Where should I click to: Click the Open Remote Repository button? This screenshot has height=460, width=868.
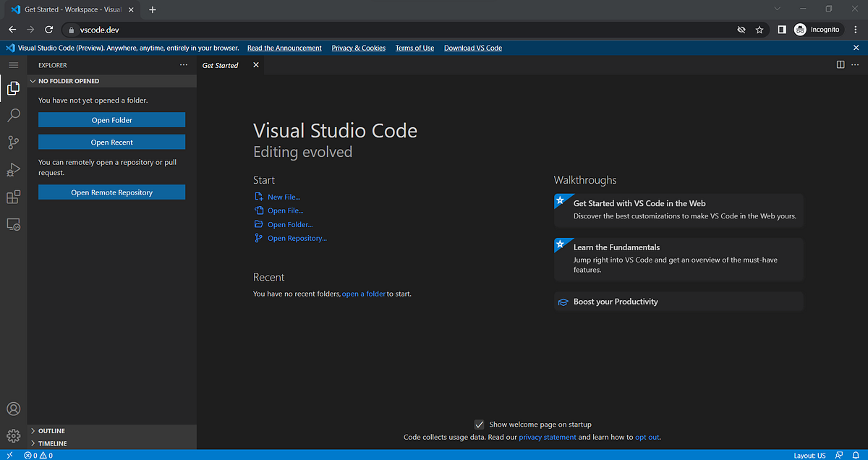coord(111,192)
